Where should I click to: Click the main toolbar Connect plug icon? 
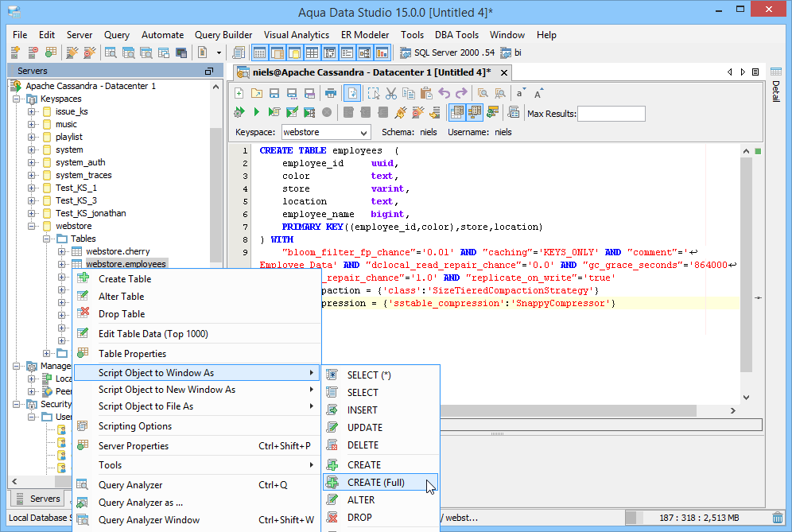click(x=72, y=52)
